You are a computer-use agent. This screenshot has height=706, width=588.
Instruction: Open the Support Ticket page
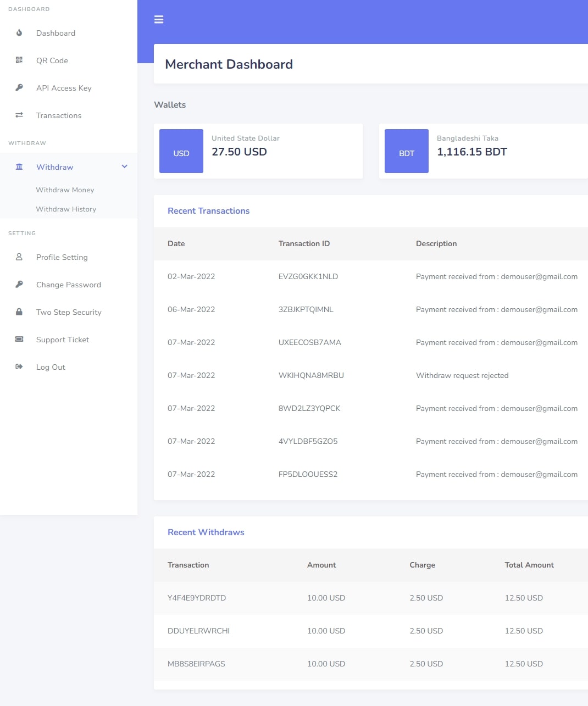click(62, 340)
